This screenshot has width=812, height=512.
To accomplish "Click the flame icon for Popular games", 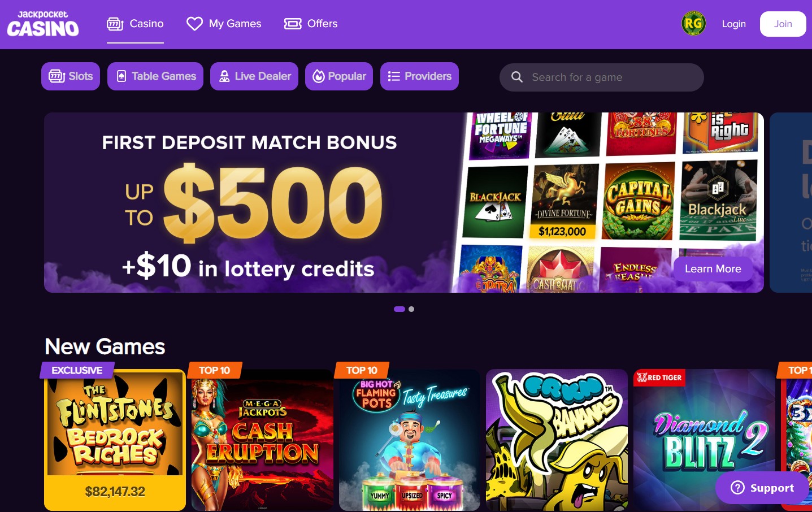I will coord(319,76).
